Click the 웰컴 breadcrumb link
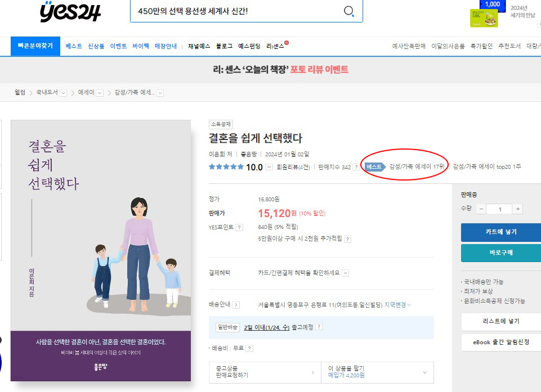 coord(20,92)
